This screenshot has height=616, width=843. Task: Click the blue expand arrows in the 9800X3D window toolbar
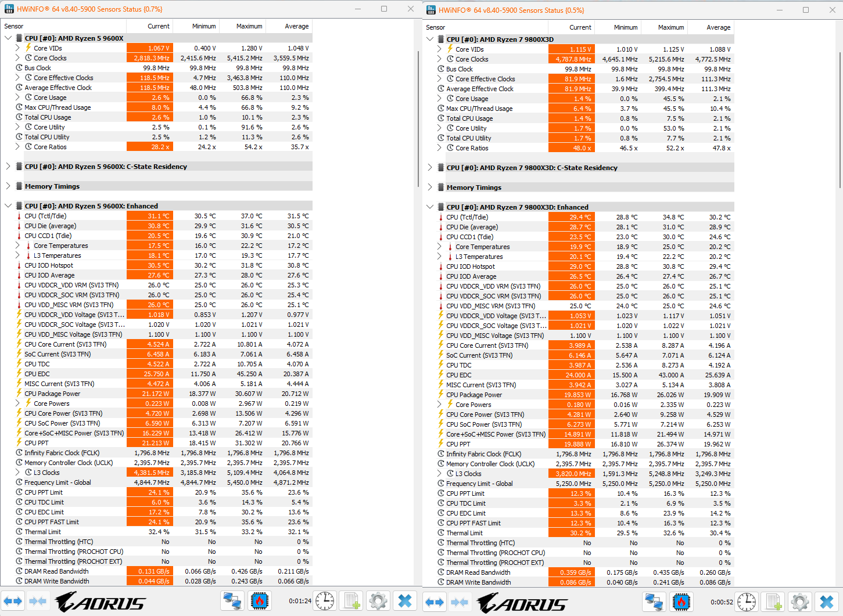[435, 602]
